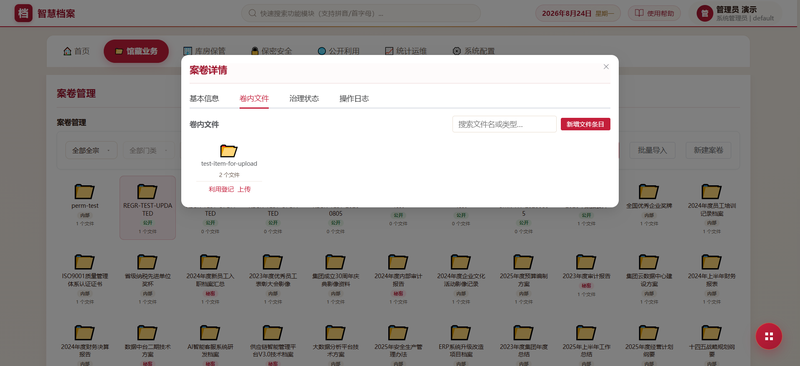800x366 pixels.
Task: Open the test-item-for-upload folder icon
Action: tap(229, 151)
